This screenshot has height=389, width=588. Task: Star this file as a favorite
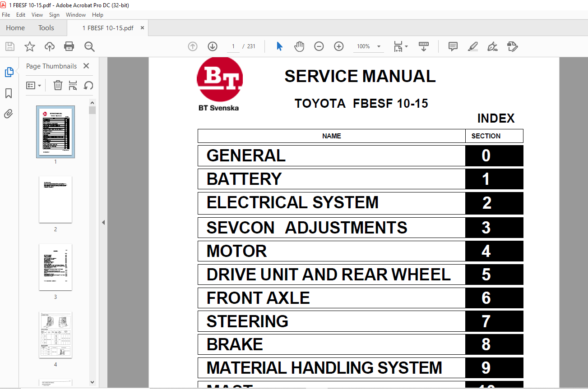[30, 46]
